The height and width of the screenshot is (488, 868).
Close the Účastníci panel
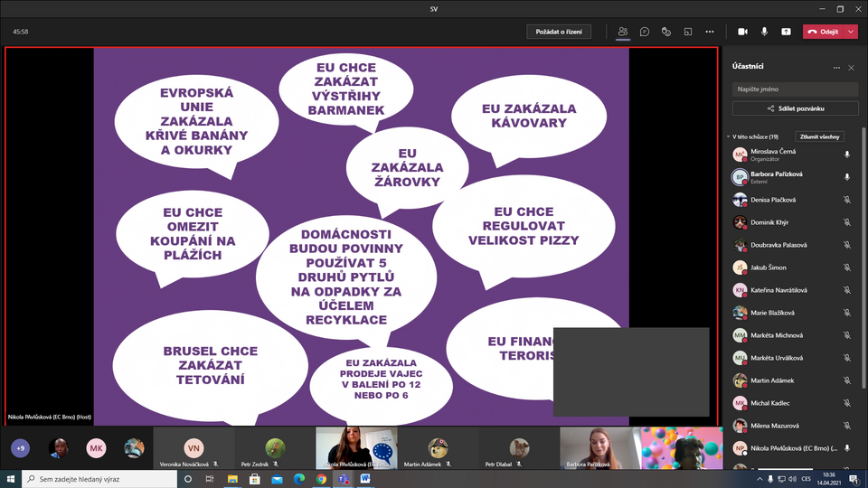852,68
